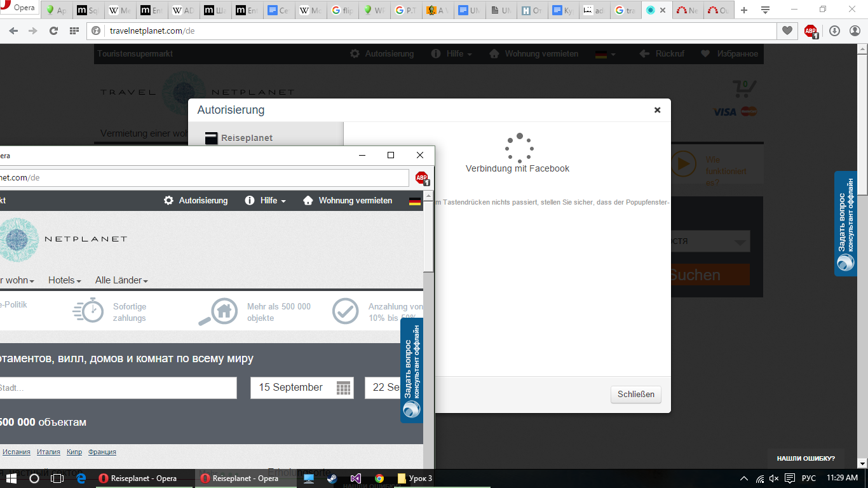Select the Reiseplanet tab in Autorisierung dialog
This screenshot has height=488, width=868.
247,138
